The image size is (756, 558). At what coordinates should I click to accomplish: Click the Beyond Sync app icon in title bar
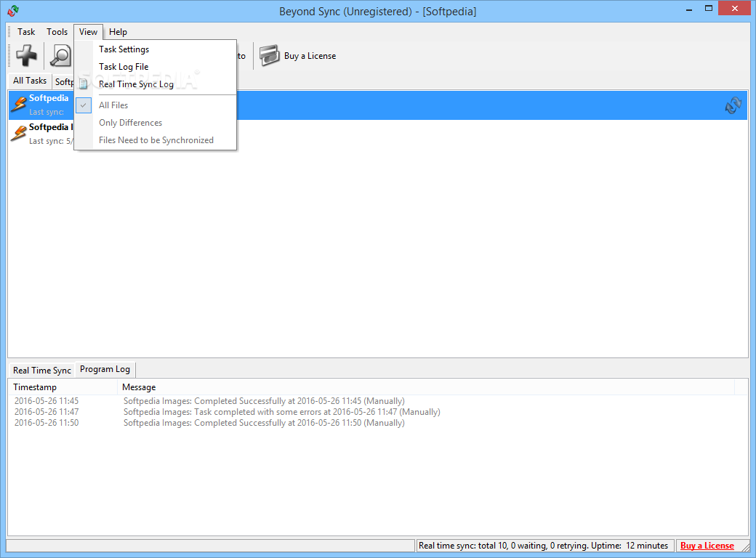(x=14, y=11)
